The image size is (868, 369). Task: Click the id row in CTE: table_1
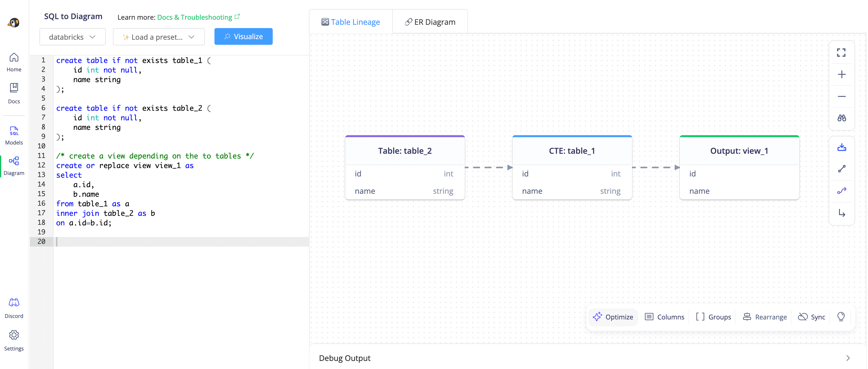572,174
